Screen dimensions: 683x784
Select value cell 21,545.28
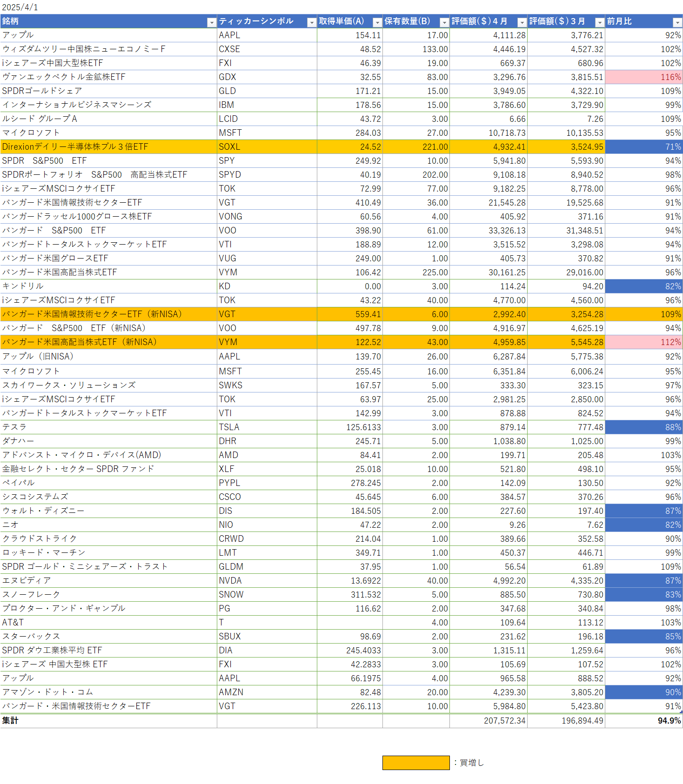[489, 203]
